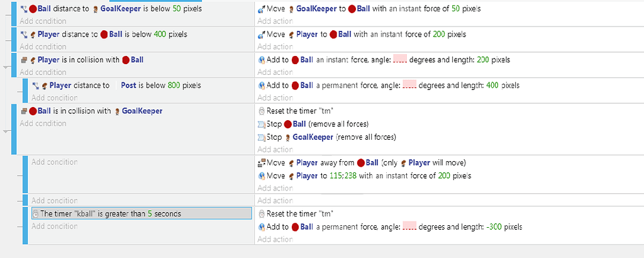Click move icon in Move Player to Ball action
This screenshot has width=644, height=258.
(261, 35)
